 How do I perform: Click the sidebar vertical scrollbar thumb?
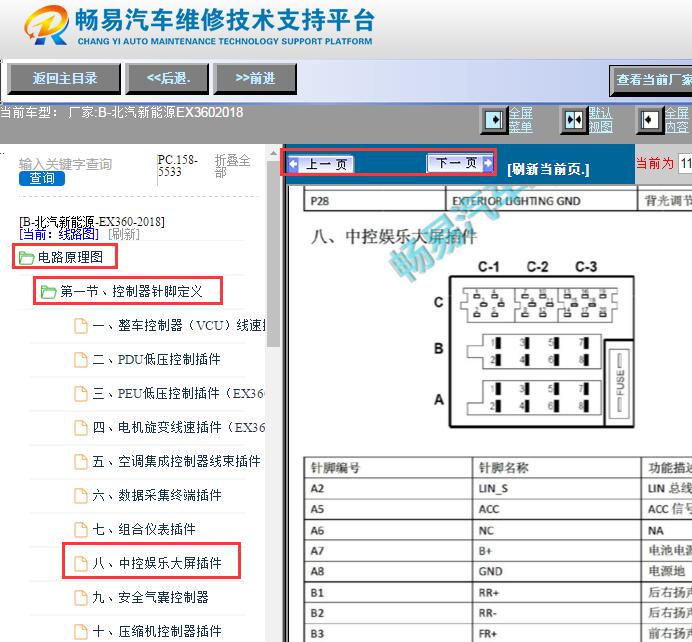pyautogui.click(x=273, y=254)
